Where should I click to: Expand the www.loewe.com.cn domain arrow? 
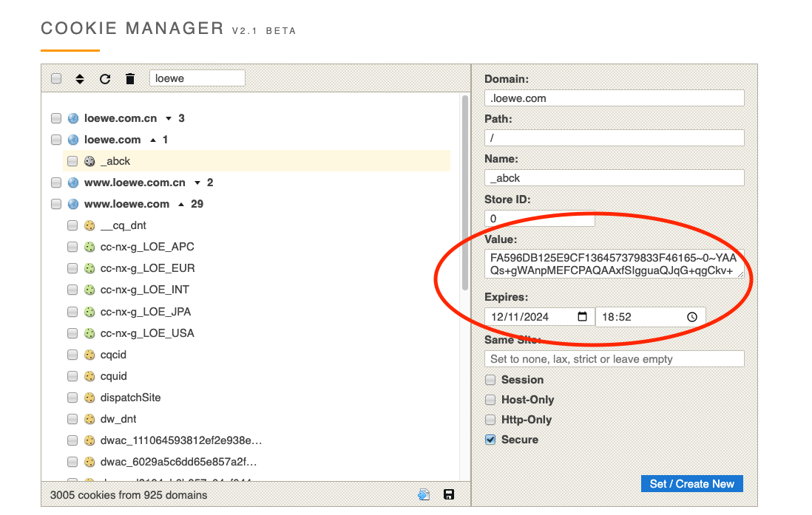tap(197, 183)
